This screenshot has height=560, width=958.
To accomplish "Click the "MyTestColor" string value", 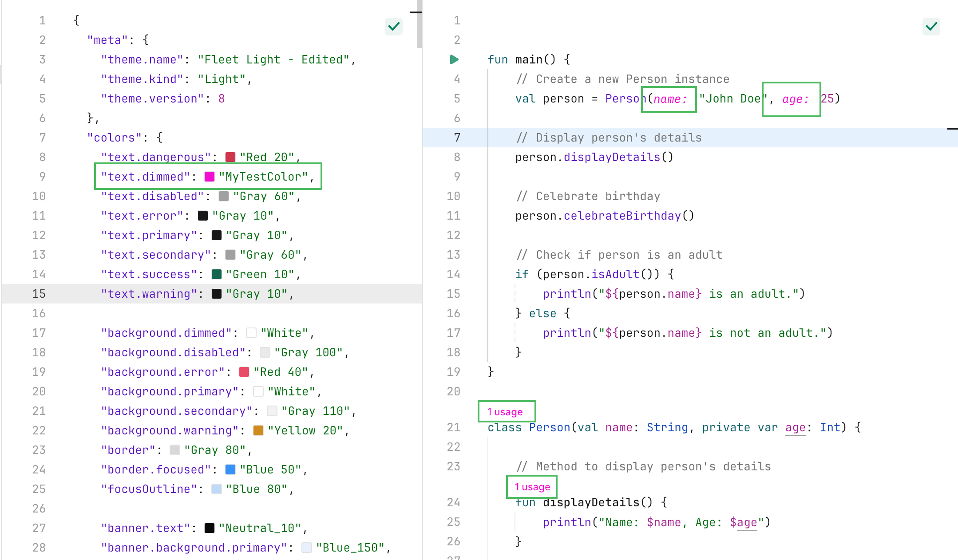I will [x=264, y=177].
